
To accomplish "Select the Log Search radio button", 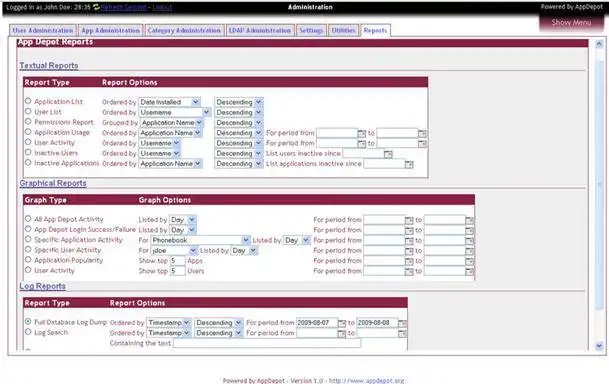I will pos(28,332).
